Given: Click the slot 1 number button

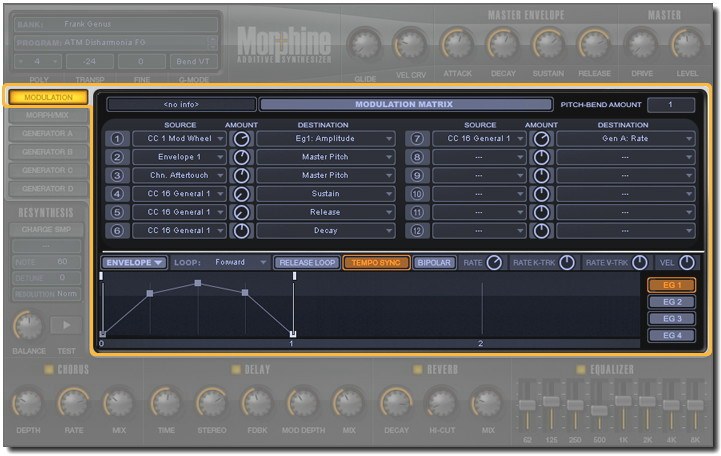Looking at the screenshot, I should point(117,139).
